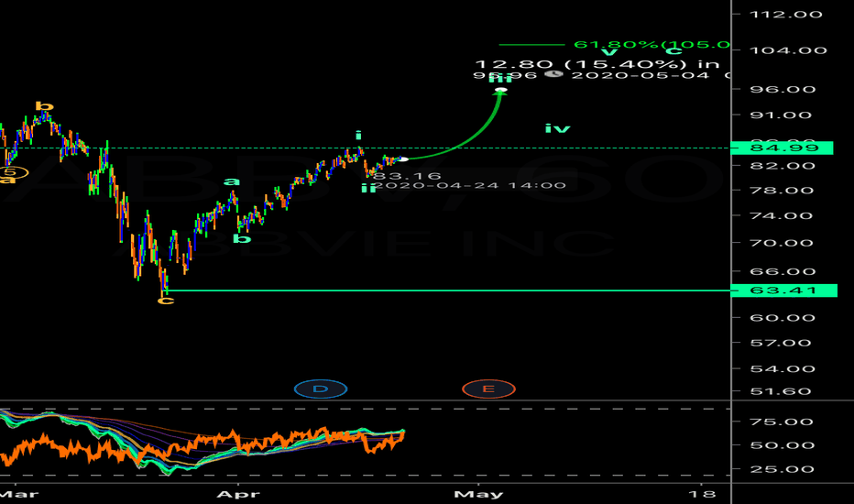Click 91.00 on the price axis

click(x=781, y=115)
